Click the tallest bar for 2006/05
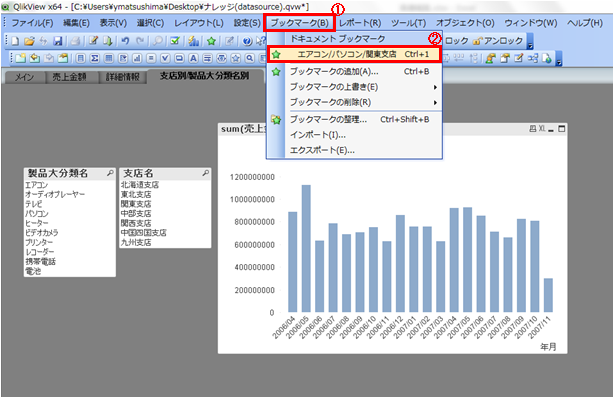The image size is (613, 397). coord(306,249)
